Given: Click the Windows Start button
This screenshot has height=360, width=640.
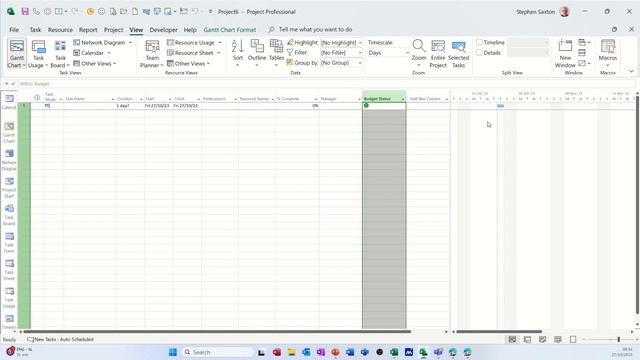Looking at the screenshot, I should click(173, 352).
